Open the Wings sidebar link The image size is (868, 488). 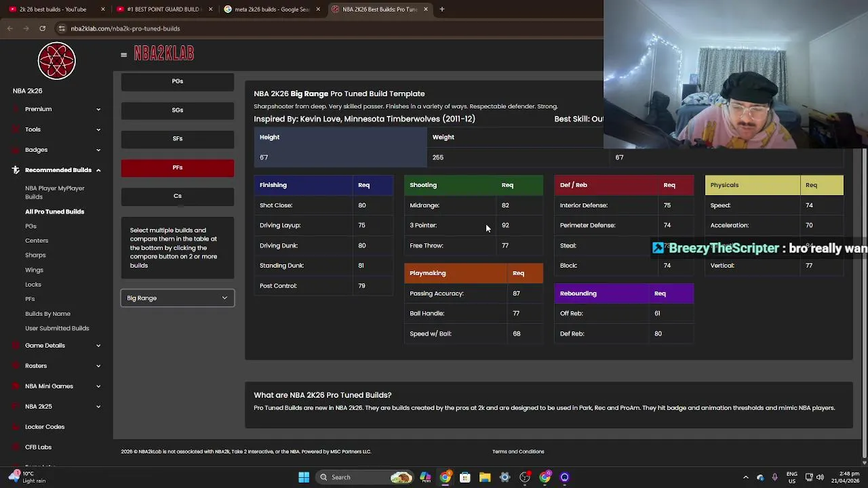pos(34,270)
